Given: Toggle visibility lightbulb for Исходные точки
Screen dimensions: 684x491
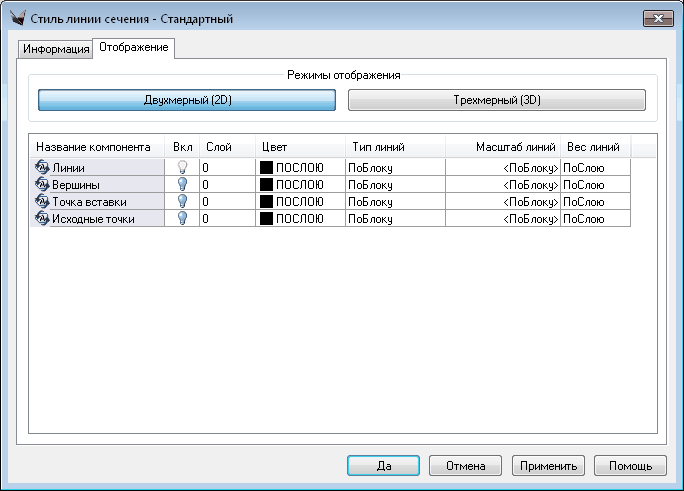Looking at the screenshot, I should 182,218.
